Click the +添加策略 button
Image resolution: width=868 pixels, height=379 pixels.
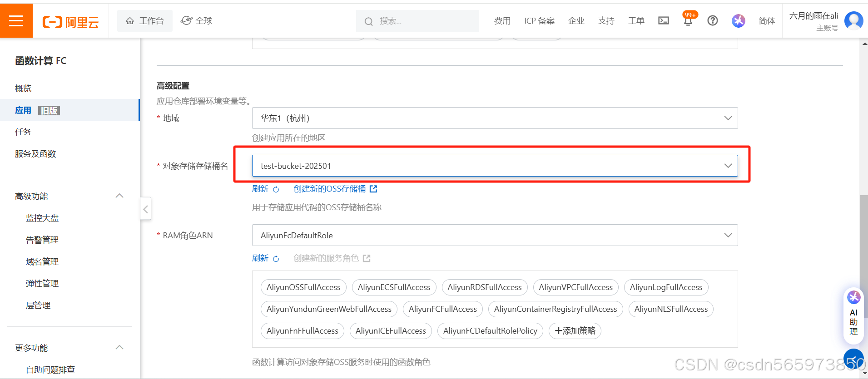coord(575,331)
